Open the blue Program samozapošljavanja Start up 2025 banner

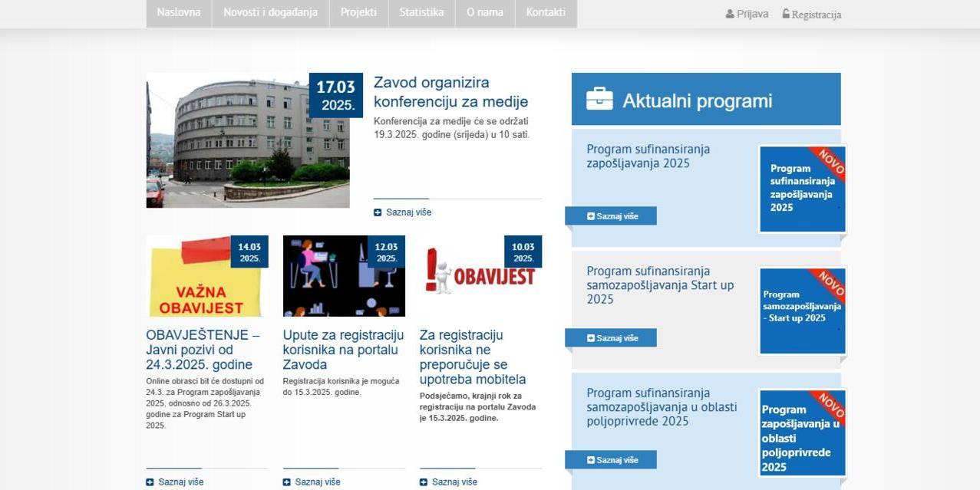(x=802, y=311)
